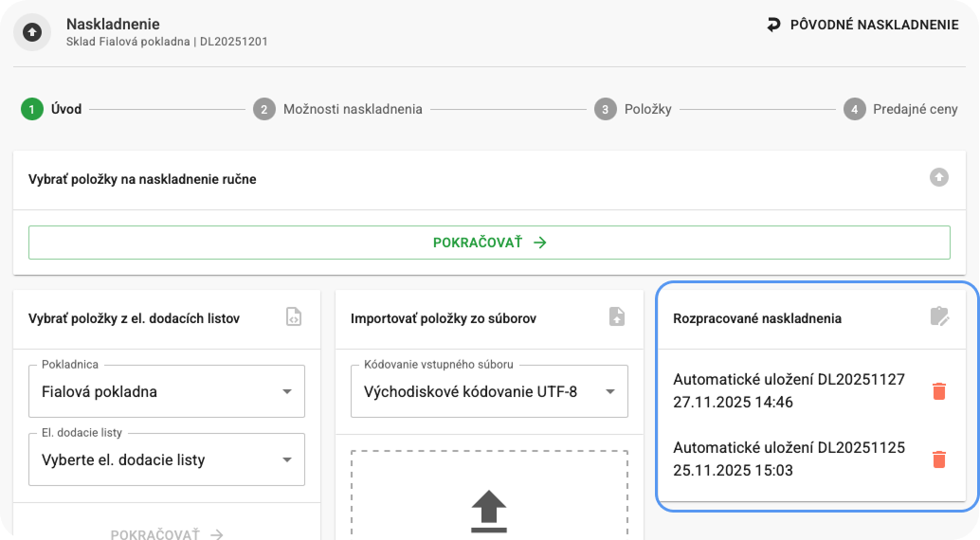Delete the DL20251127 autosave entry
The image size is (980, 540).
(938, 390)
